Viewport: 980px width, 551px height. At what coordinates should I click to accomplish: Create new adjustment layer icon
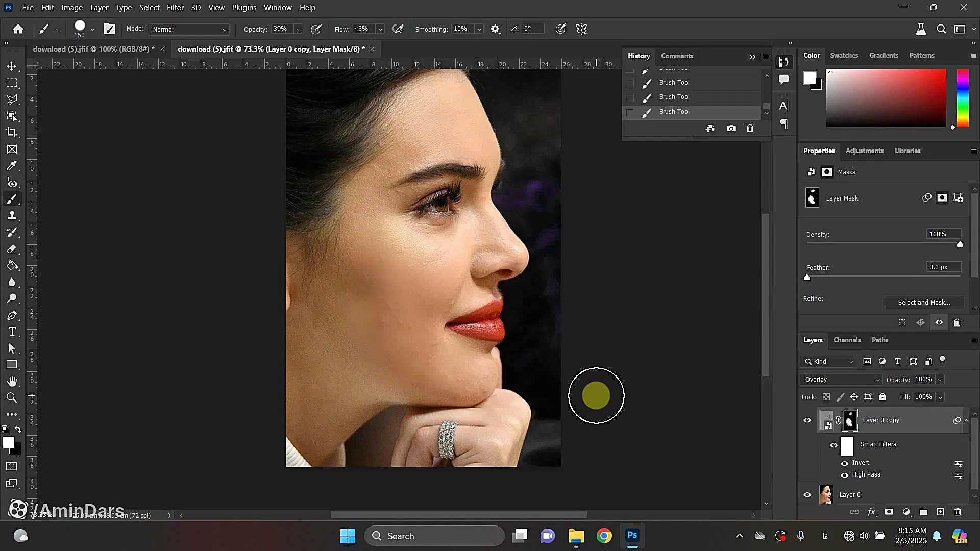pyautogui.click(x=906, y=512)
